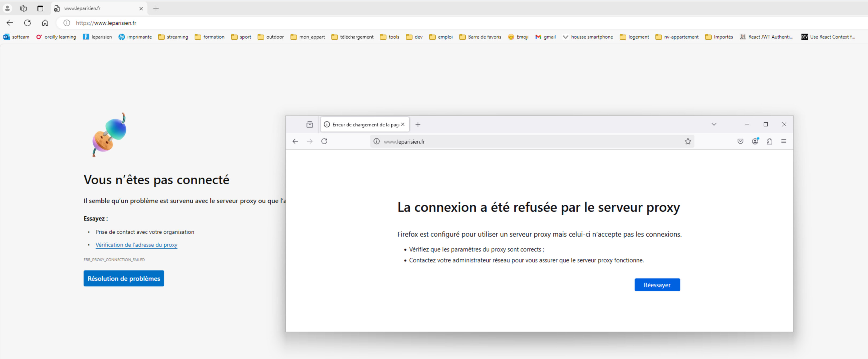Open Firefox hamburger application menu
This screenshot has height=359, width=868.
pos(784,142)
